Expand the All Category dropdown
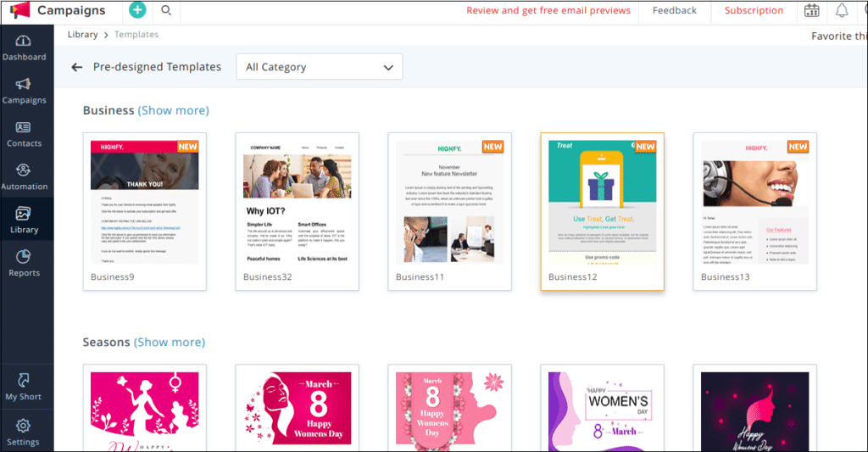Viewport: 868px width, 452px height. pyautogui.click(x=320, y=67)
